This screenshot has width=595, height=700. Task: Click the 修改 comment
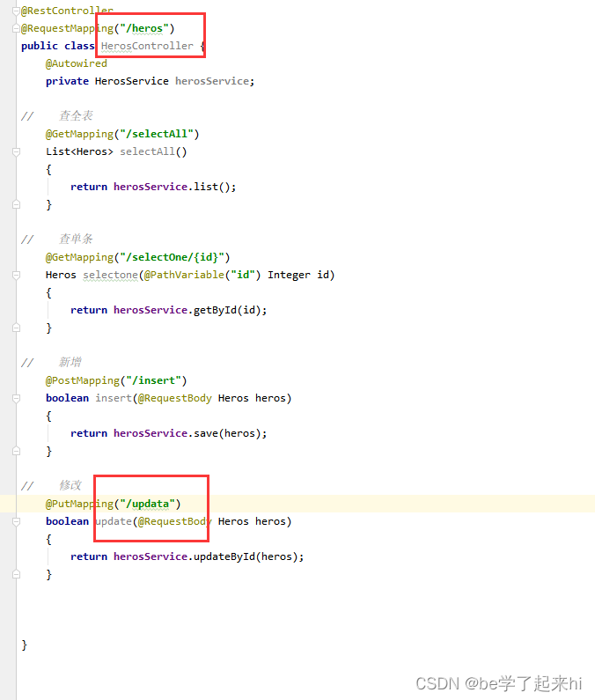[x=70, y=485]
